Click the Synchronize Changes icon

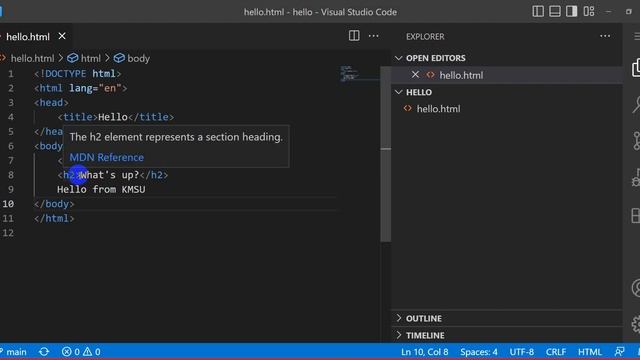(x=44, y=352)
